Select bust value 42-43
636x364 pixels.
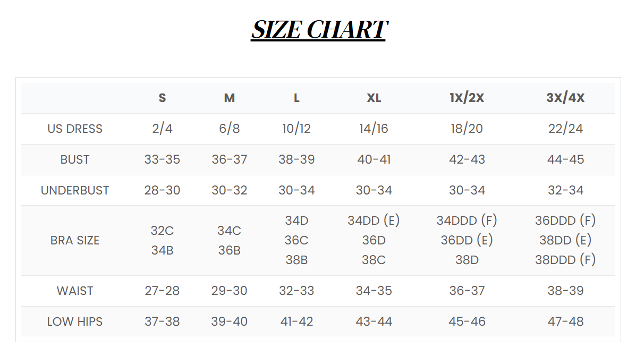[467, 160]
